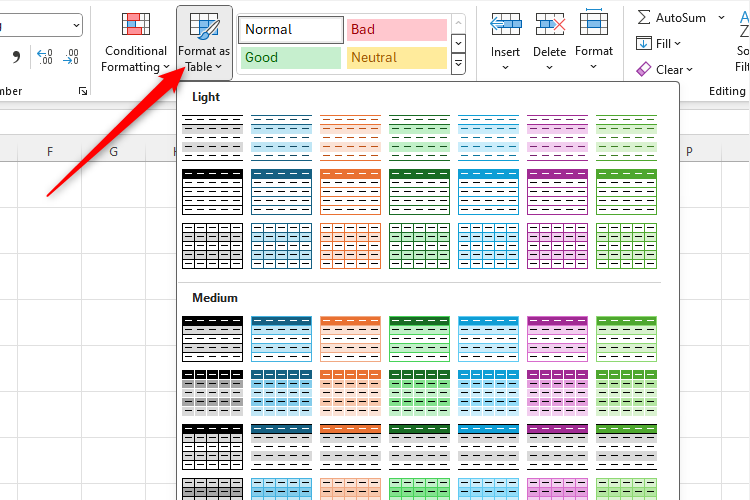Go down one row in cell styles gallery
Screen dimensions: 750x500
[x=458, y=44]
